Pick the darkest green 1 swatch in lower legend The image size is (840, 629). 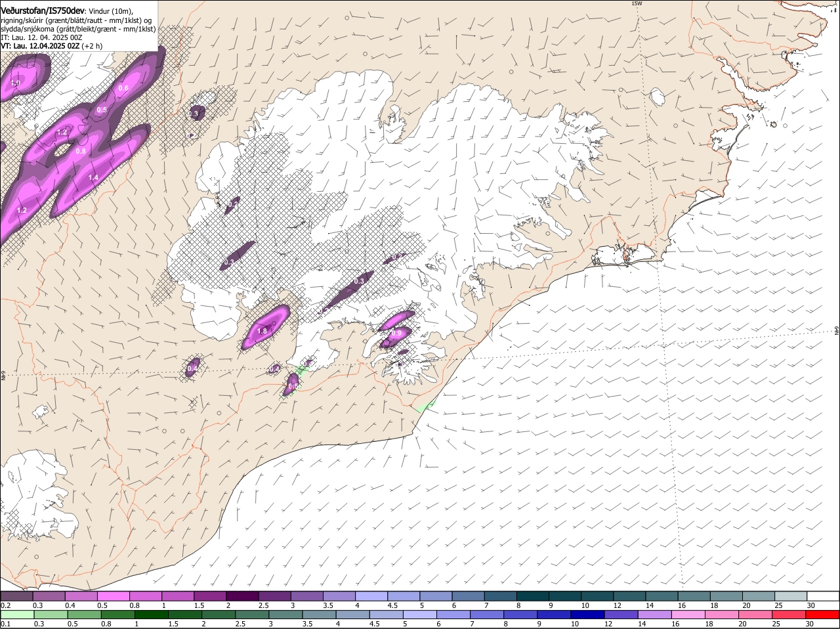tap(152, 615)
